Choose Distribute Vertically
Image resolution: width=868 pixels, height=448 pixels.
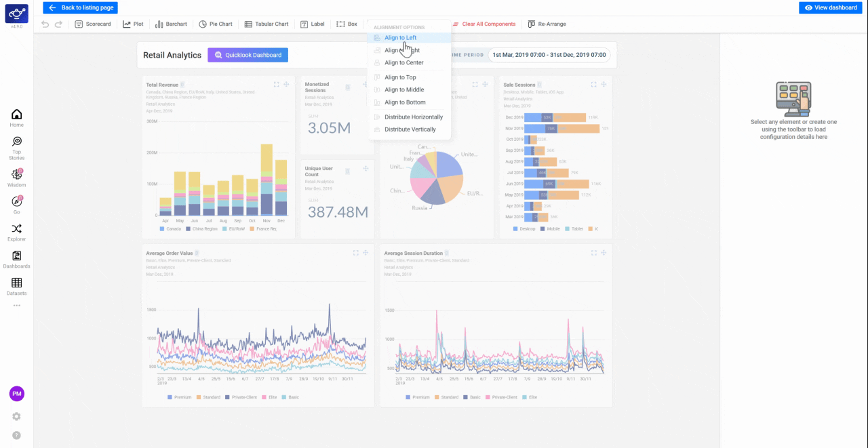tap(409, 129)
